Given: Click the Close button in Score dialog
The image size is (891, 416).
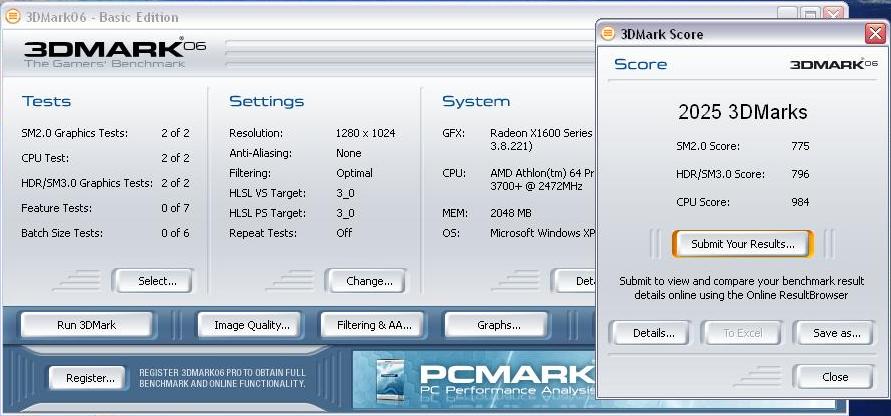Looking at the screenshot, I should pyautogui.click(x=833, y=377).
